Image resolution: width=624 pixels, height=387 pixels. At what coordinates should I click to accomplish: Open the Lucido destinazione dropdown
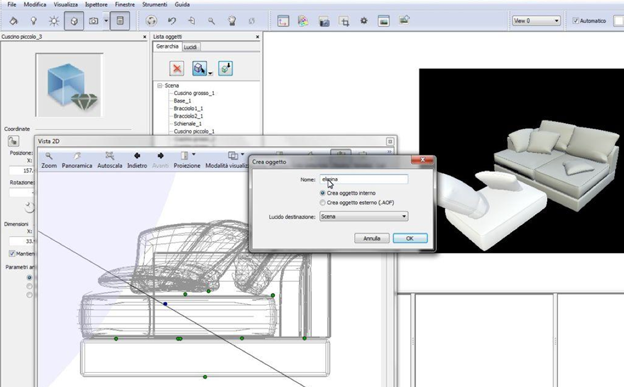pos(364,216)
